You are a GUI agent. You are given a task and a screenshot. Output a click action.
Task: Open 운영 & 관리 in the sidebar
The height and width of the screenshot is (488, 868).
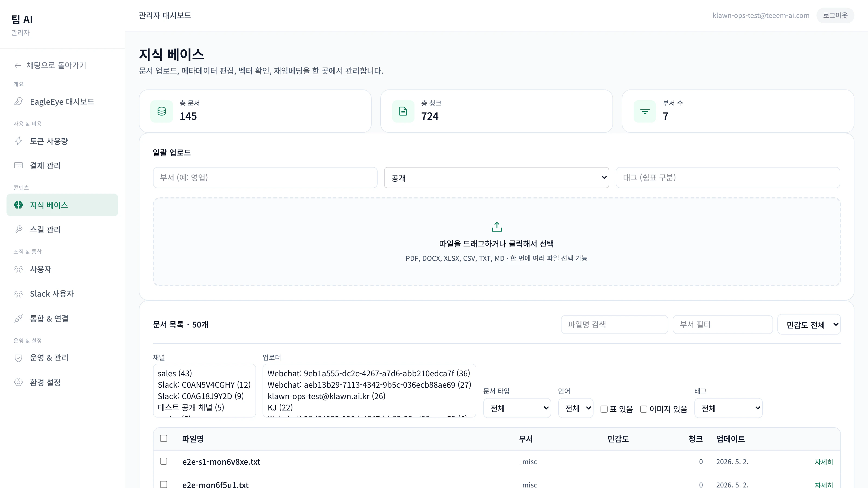62,358
